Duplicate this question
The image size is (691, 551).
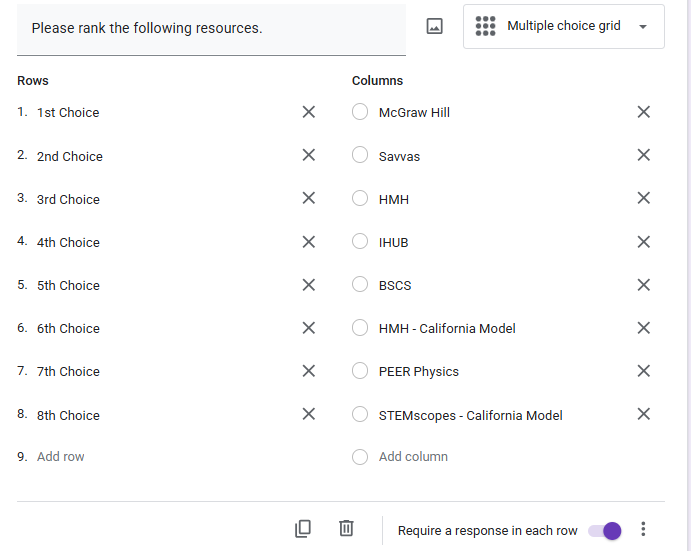(303, 529)
